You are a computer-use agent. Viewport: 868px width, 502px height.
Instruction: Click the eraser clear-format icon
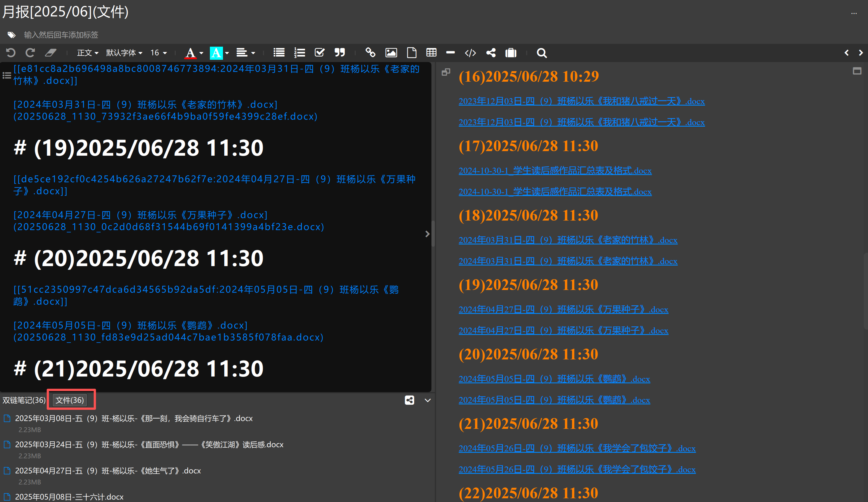[x=51, y=53]
